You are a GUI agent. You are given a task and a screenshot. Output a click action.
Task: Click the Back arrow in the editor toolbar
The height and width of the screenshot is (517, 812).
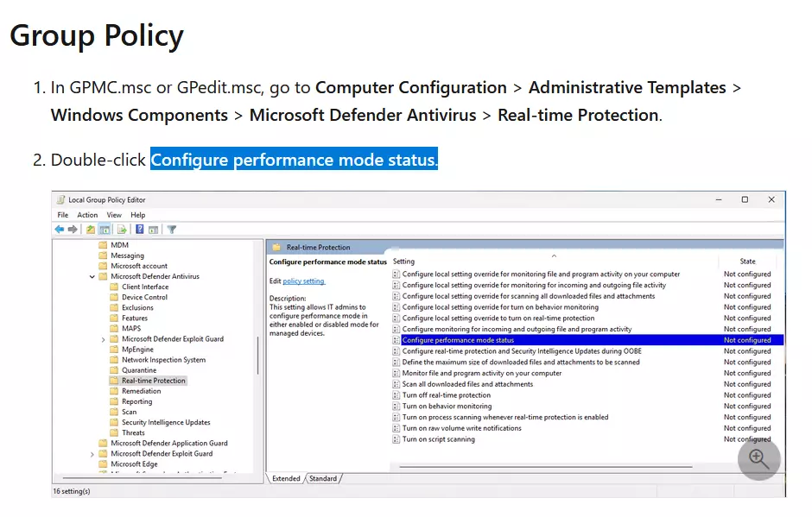tap(60, 230)
